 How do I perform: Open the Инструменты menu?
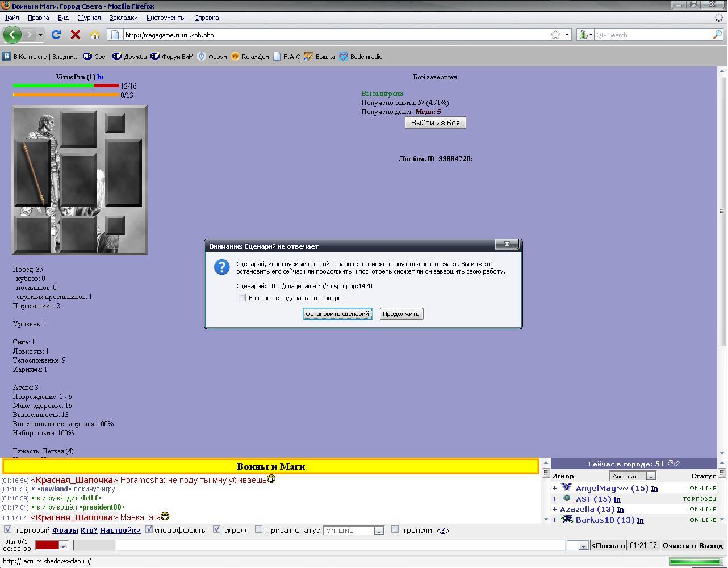[165, 18]
